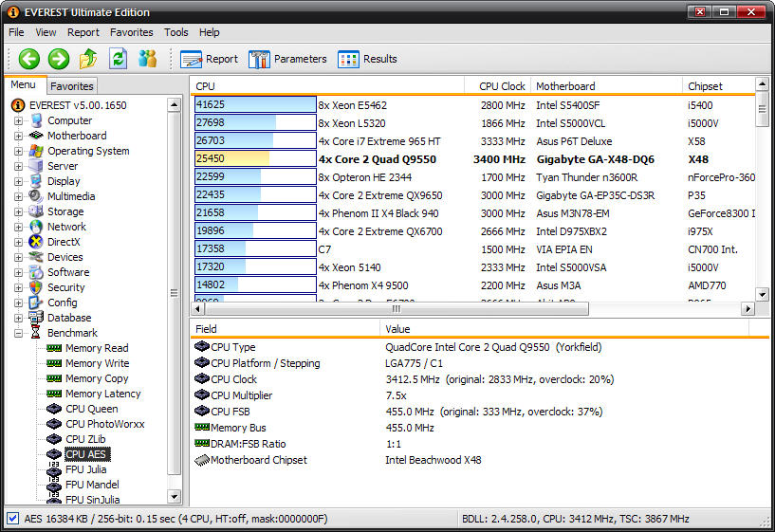Image resolution: width=775 pixels, height=532 pixels.
Task: Select the CPU Queen benchmark
Action: 91,409
